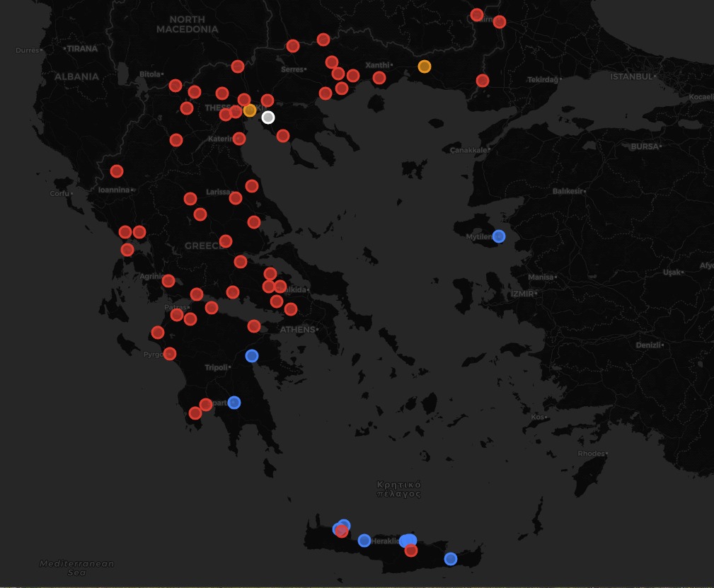Select the red marker beside Pyrgos

[x=170, y=354]
